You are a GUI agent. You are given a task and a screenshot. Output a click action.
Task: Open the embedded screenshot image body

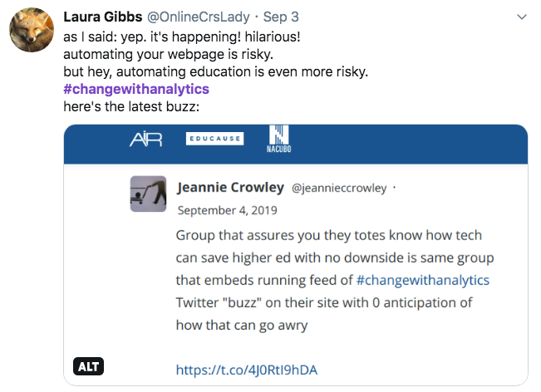pos(296,255)
